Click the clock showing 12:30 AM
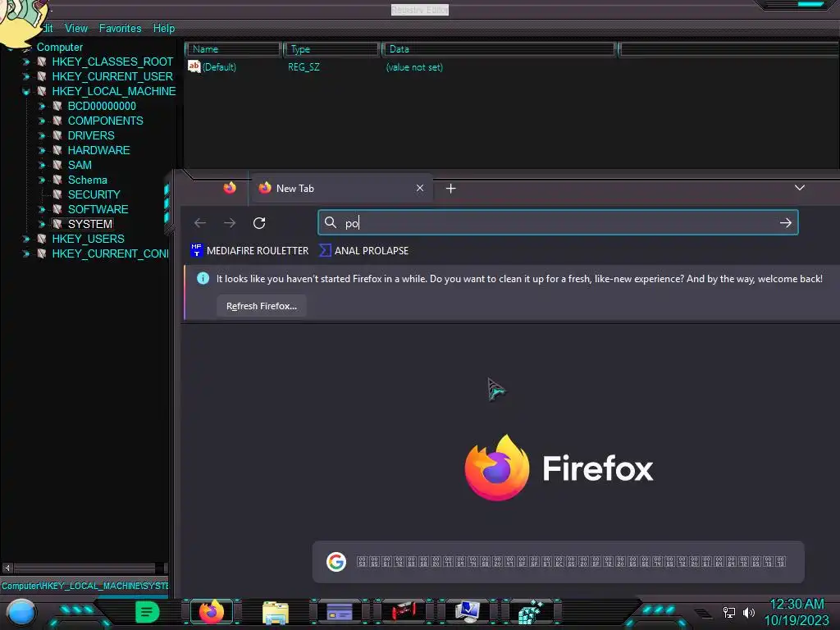 coord(797,605)
